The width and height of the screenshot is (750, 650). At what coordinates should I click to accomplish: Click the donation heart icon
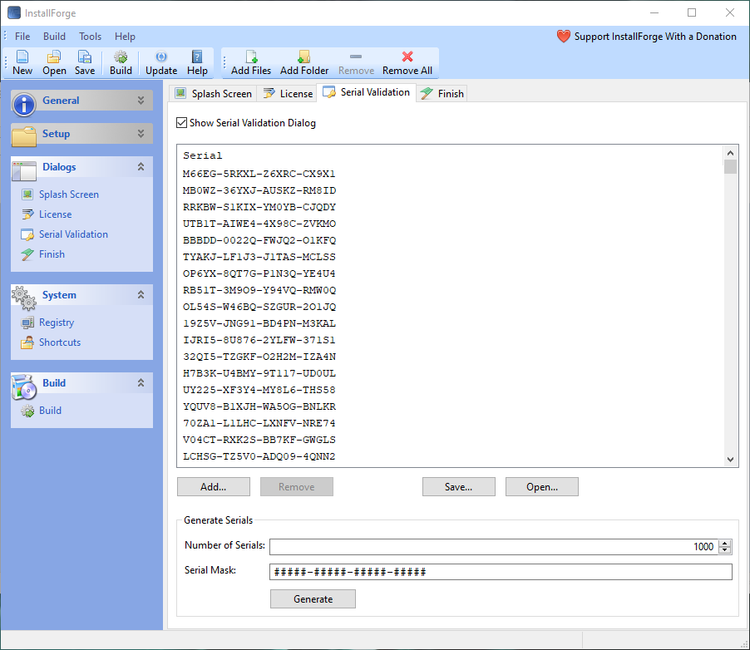[563, 36]
